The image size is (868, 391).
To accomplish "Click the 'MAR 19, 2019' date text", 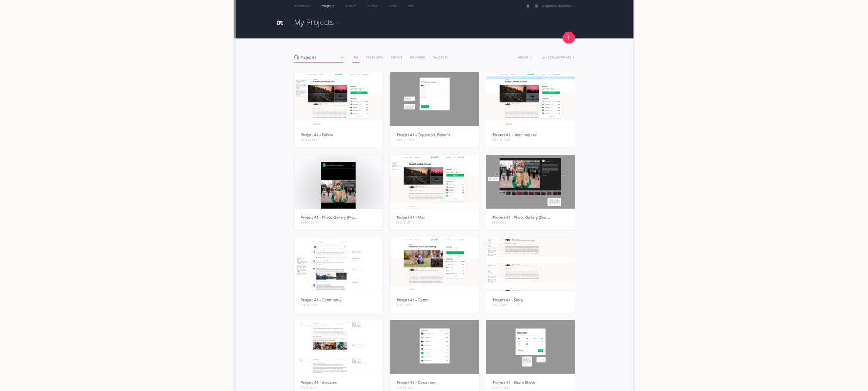I will pyautogui.click(x=502, y=140).
